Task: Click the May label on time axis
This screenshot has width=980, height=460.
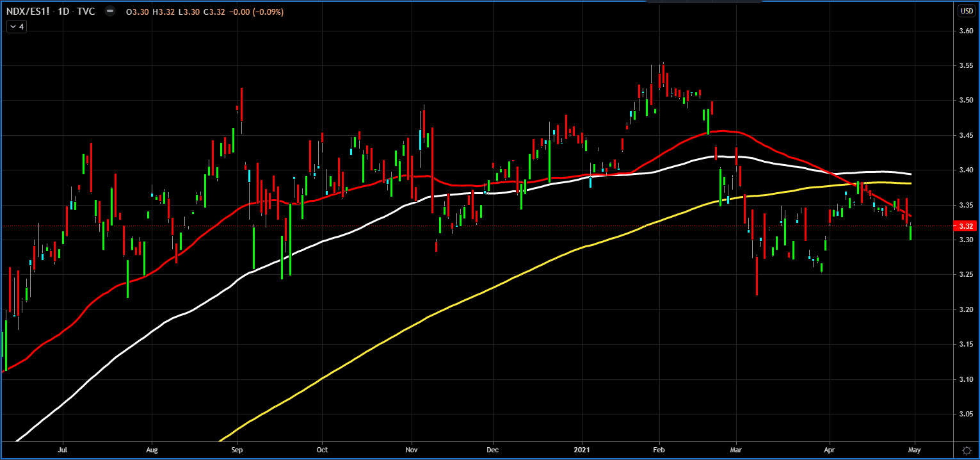Action: pos(914,450)
